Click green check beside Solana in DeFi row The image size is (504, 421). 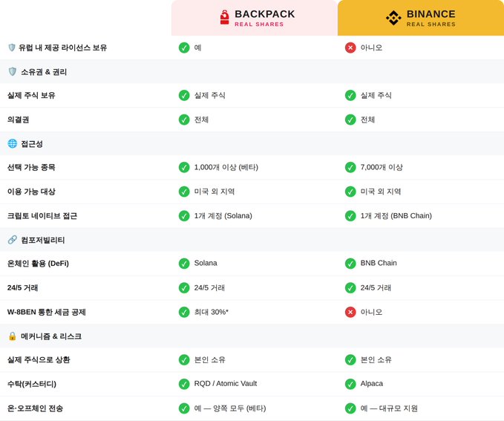tap(184, 264)
